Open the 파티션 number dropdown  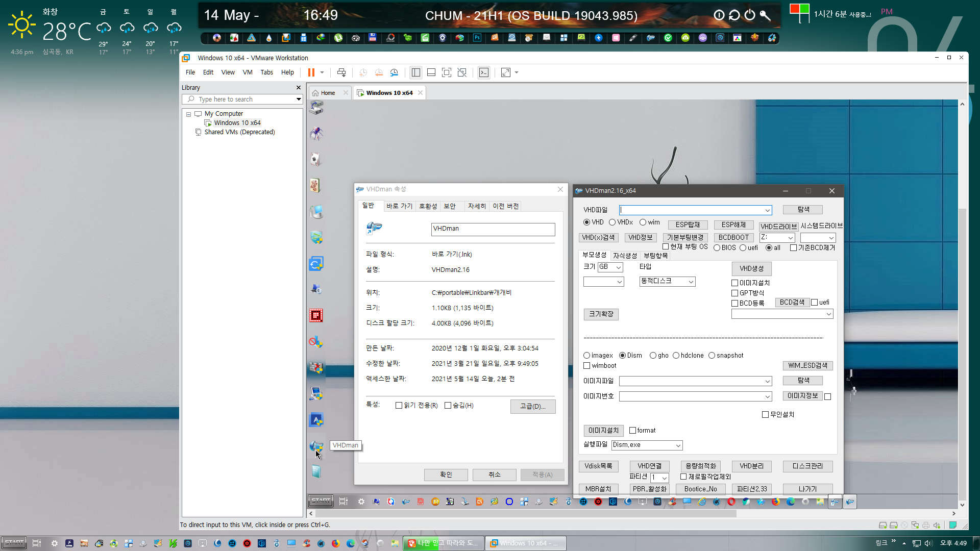click(664, 478)
